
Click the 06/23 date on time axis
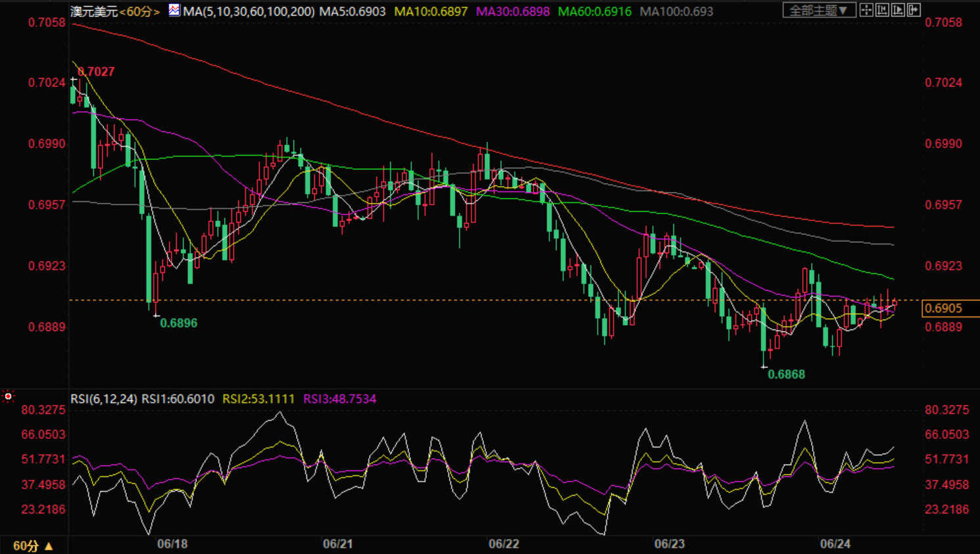coord(670,544)
